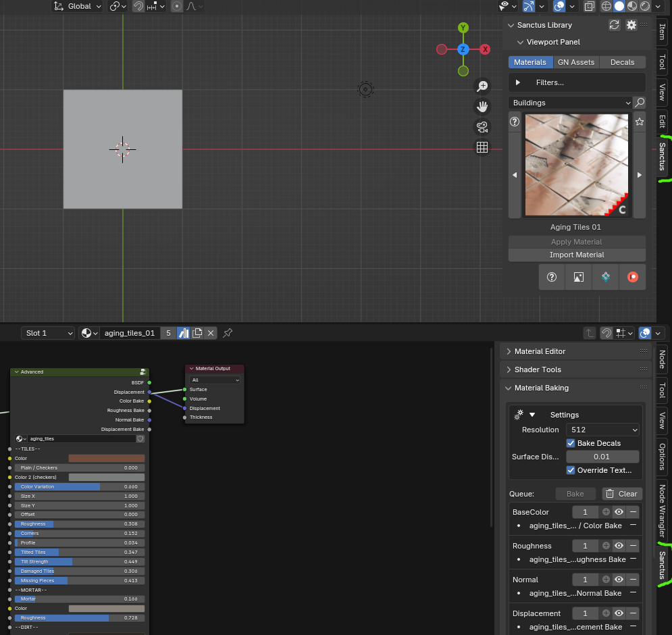This screenshot has height=635, width=672.
Task: Open the Resolution 512 dropdown
Action: tap(602, 430)
